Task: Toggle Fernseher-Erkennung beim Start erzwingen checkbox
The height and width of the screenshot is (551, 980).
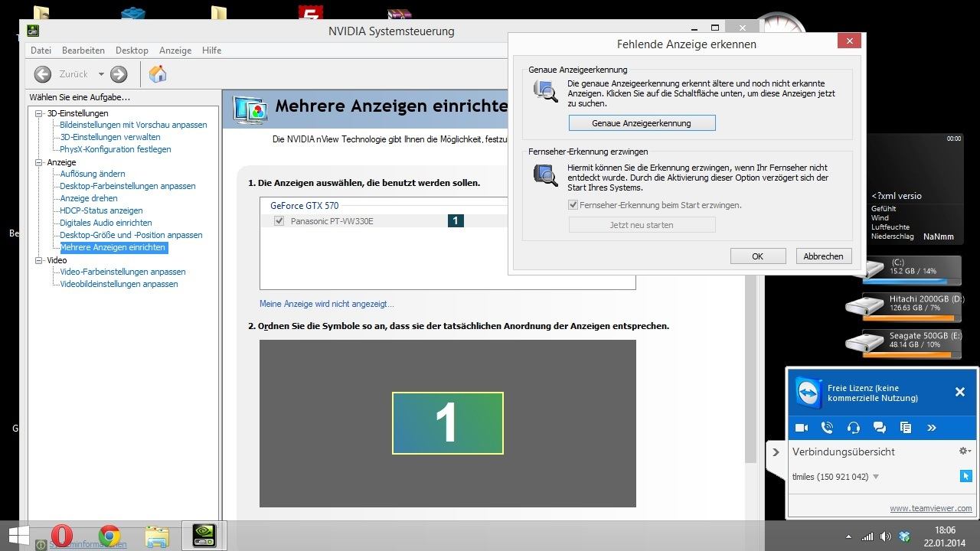Action: click(x=573, y=205)
